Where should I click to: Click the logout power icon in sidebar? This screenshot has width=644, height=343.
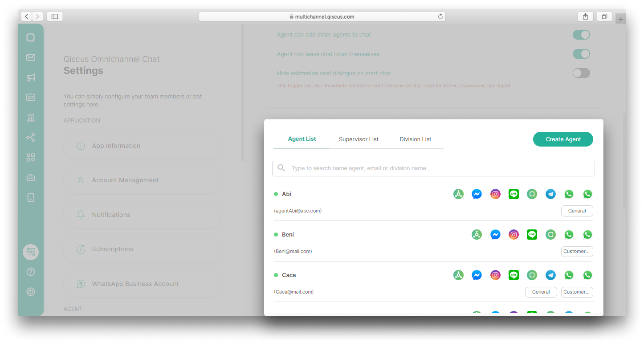[x=31, y=292]
